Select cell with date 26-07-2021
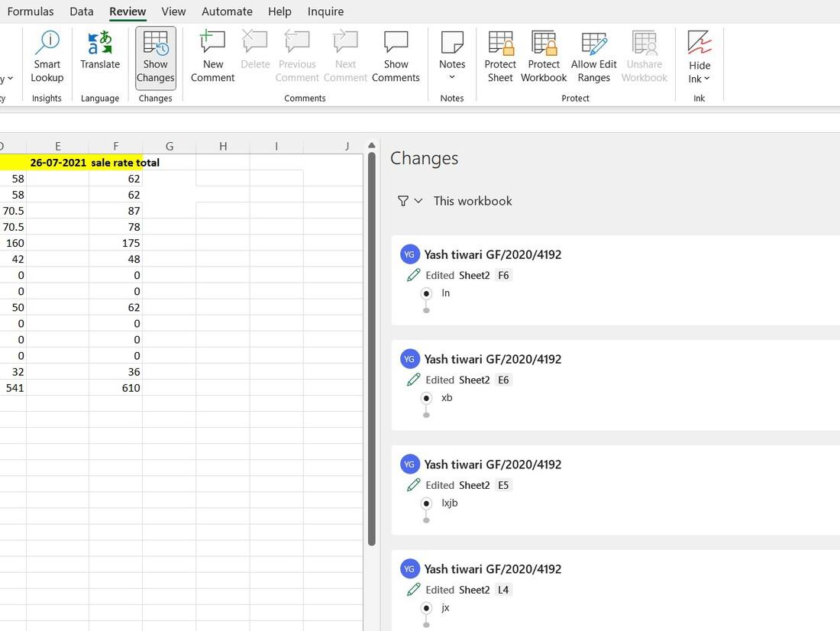The image size is (840, 631). (x=58, y=163)
